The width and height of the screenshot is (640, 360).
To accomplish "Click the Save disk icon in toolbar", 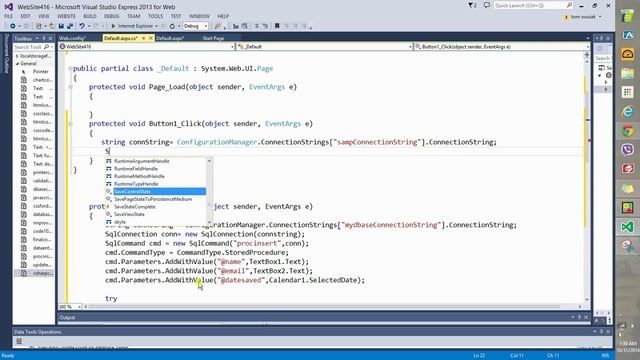I will [x=61, y=26].
